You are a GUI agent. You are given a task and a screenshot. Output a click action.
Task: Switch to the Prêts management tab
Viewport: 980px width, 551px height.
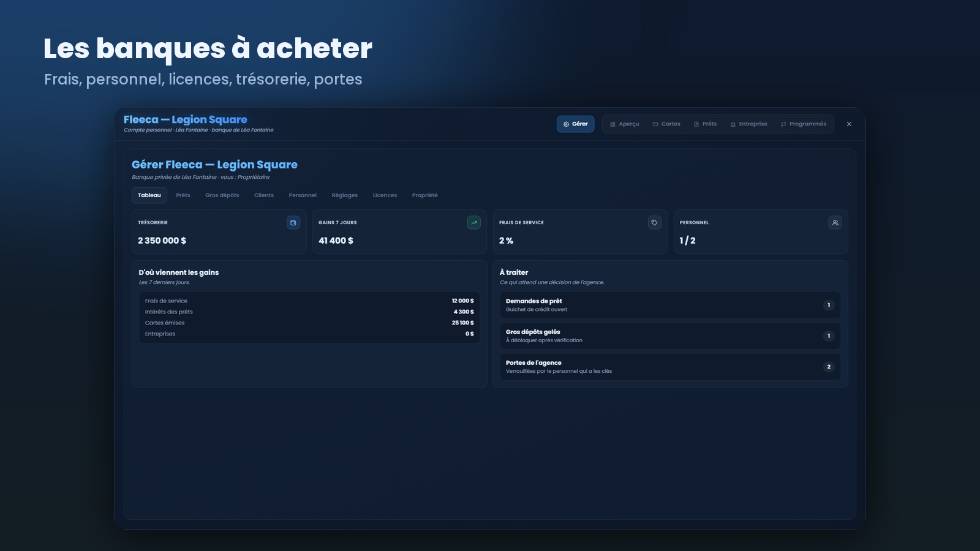coord(183,195)
